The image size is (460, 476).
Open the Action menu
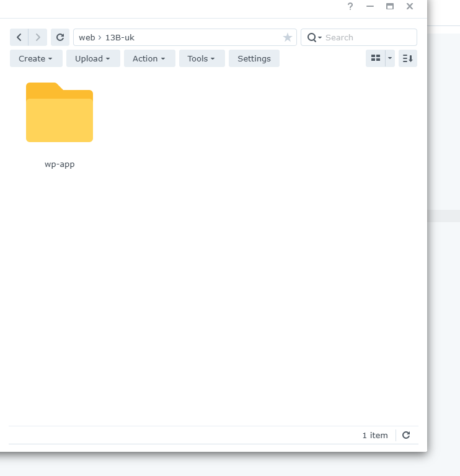(x=149, y=58)
